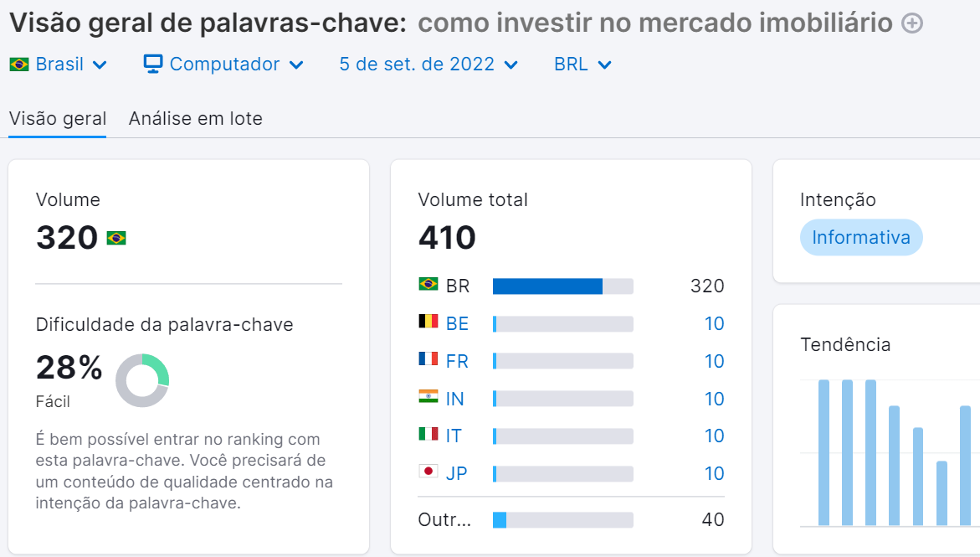Screen dimensions: 980x557
Task: Click the computer monitor icon near Computador
Action: tap(153, 63)
